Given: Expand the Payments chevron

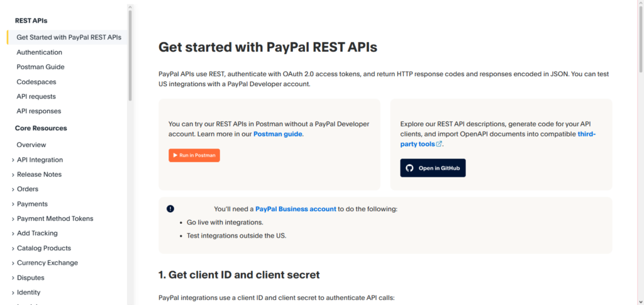Looking at the screenshot, I should click(x=13, y=204).
